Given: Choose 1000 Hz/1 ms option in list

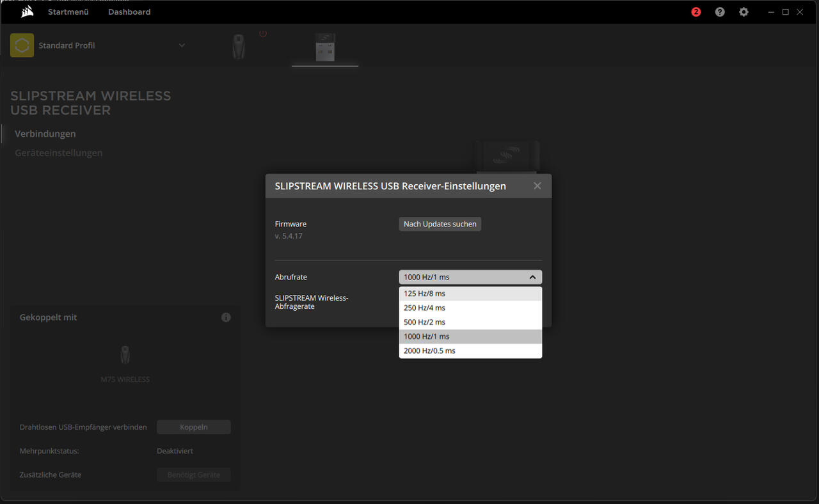Looking at the screenshot, I should tap(470, 336).
